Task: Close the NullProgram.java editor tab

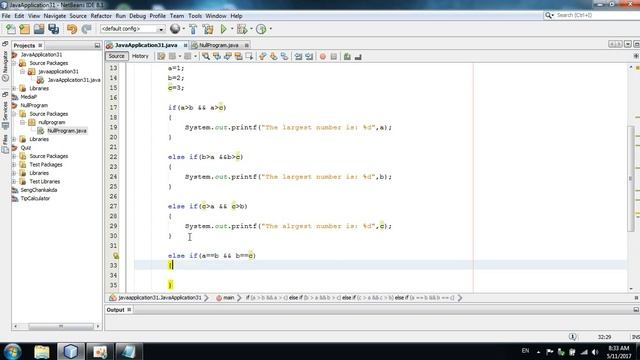Action: point(247,45)
